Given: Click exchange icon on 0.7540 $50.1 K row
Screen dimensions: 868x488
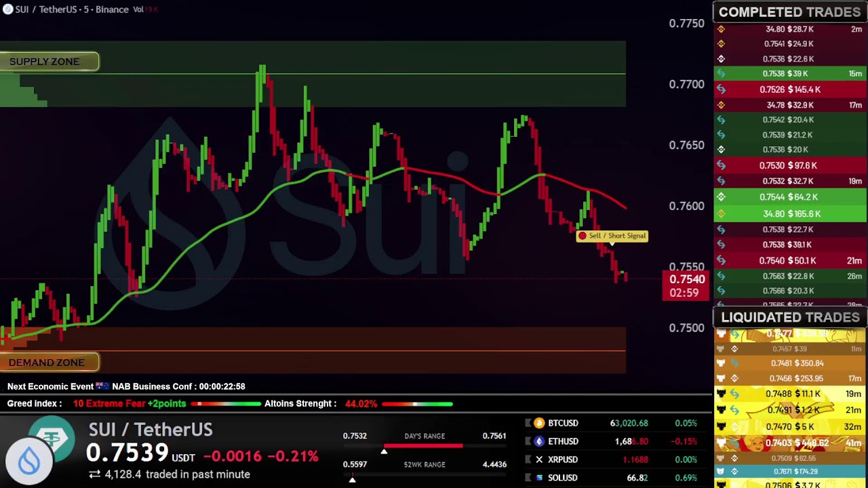Looking at the screenshot, I should (x=721, y=261).
